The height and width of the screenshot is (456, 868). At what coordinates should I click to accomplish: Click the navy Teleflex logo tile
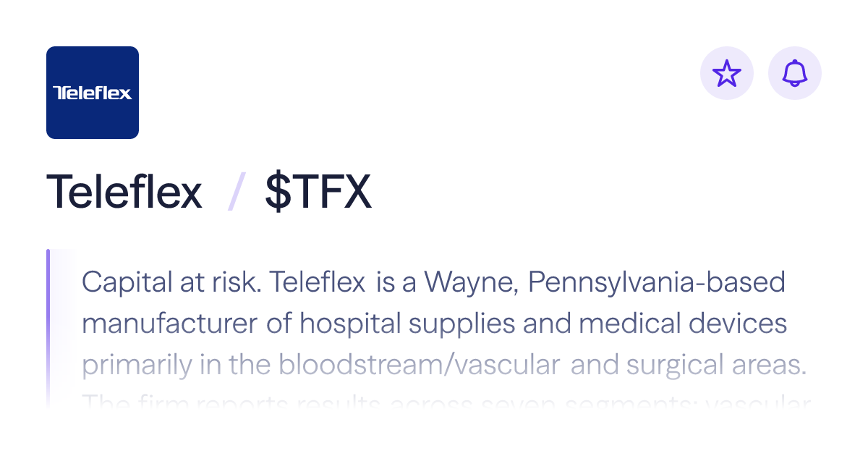93,93
